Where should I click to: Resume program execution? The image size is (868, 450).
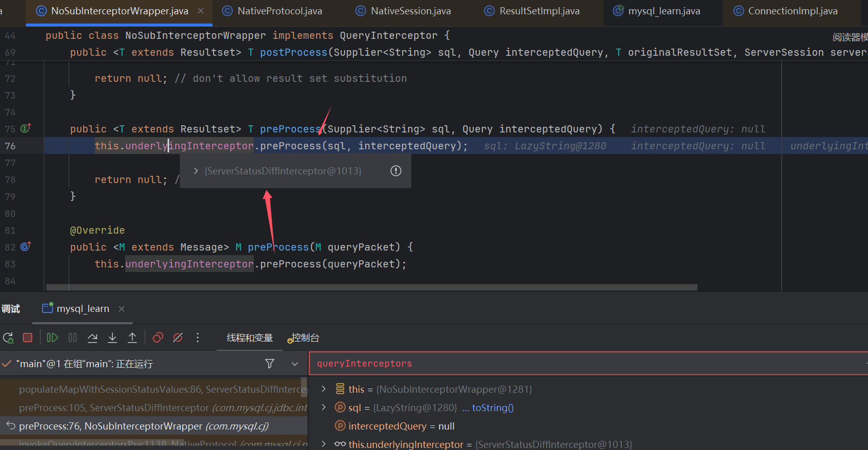[52, 337]
